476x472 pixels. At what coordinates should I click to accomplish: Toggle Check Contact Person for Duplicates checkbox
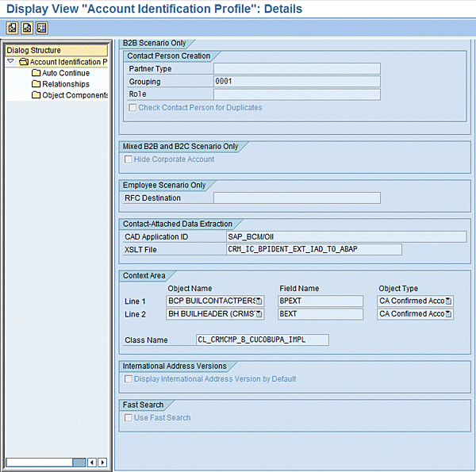(x=132, y=108)
